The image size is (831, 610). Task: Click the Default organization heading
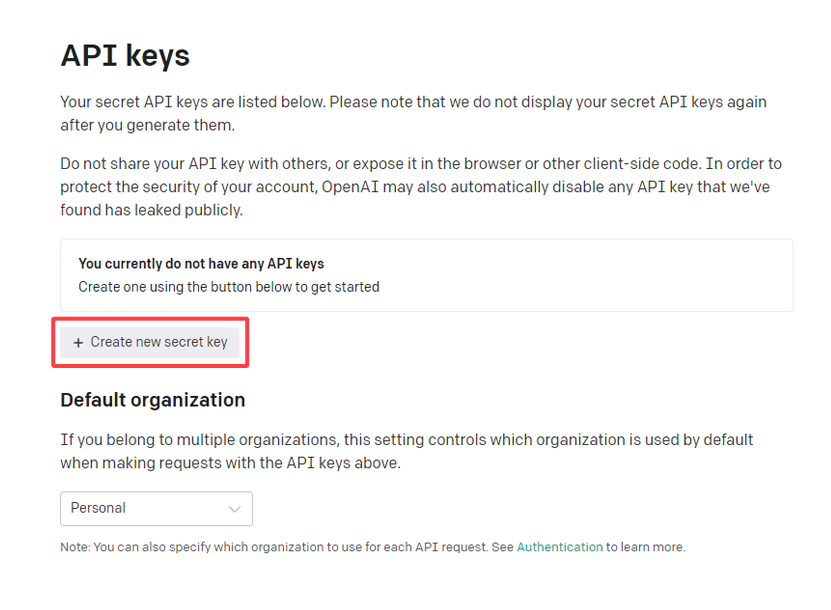click(x=152, y=400)
